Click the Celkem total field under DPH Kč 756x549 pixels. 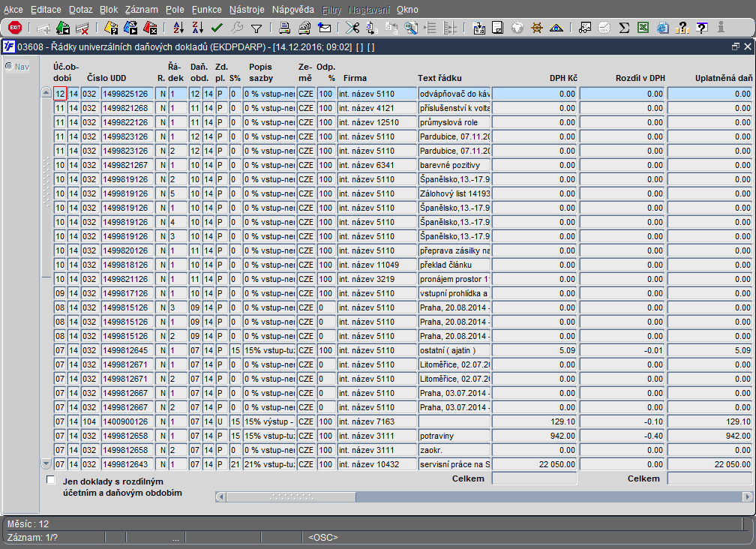pyautogui.click(x=534, y=478)
